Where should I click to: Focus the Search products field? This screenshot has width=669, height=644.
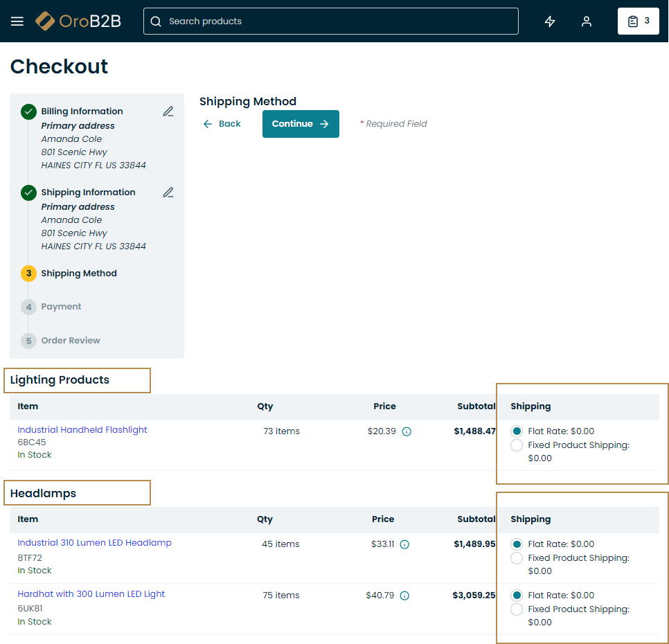click(331, 21)
